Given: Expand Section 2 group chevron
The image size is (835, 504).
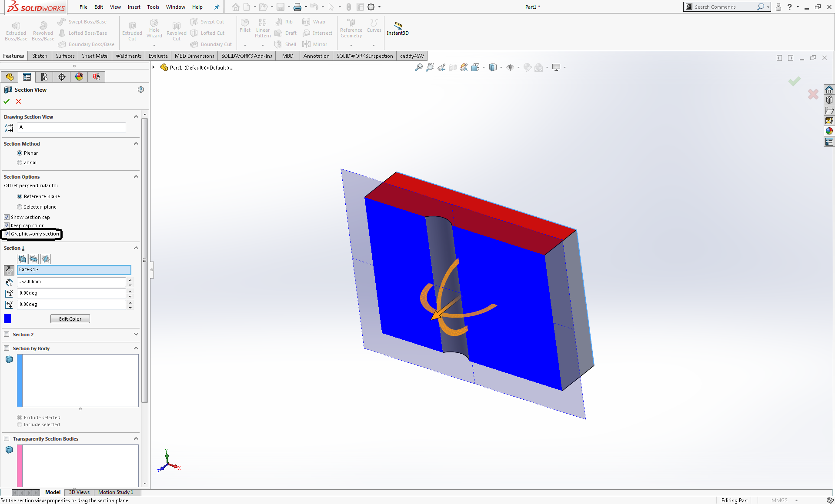Looking at the screenshot, I should (x=136, y=334).
